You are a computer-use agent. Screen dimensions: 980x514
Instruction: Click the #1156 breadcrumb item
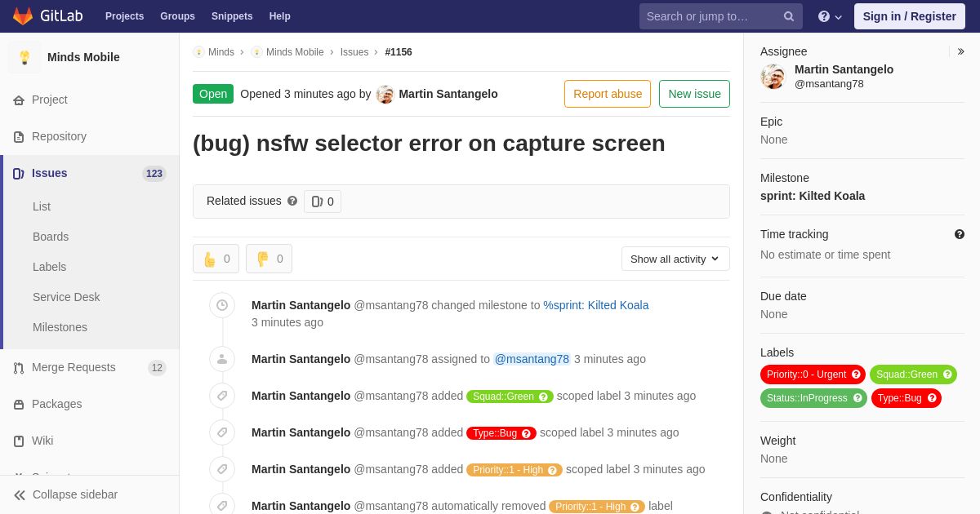click(x=399, y=52)
